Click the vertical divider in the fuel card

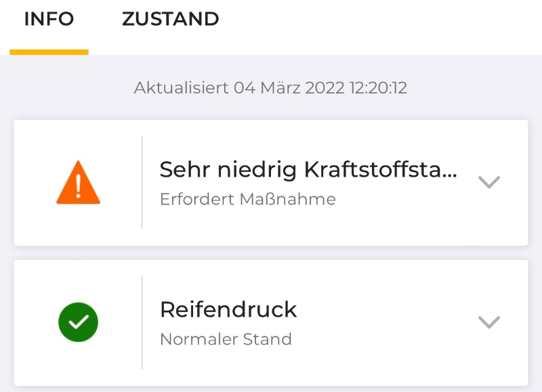click(142, 182)
